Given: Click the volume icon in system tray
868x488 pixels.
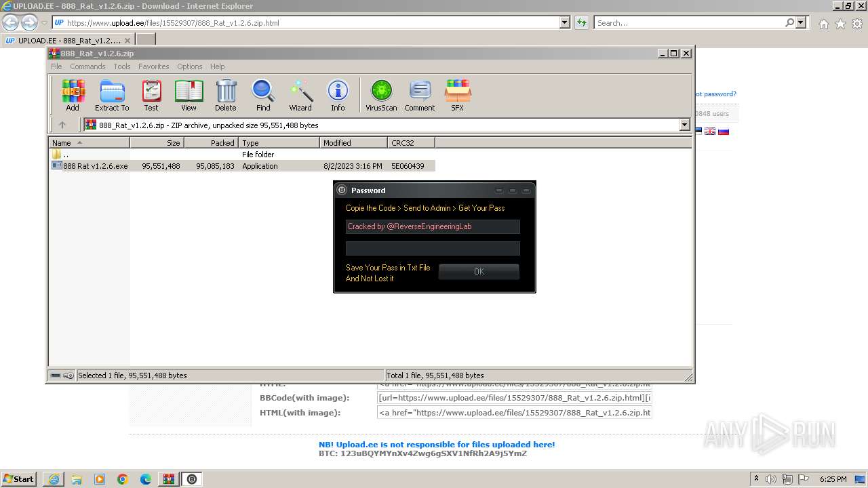Looking at the screenshot, I should [x=771, y=479].
